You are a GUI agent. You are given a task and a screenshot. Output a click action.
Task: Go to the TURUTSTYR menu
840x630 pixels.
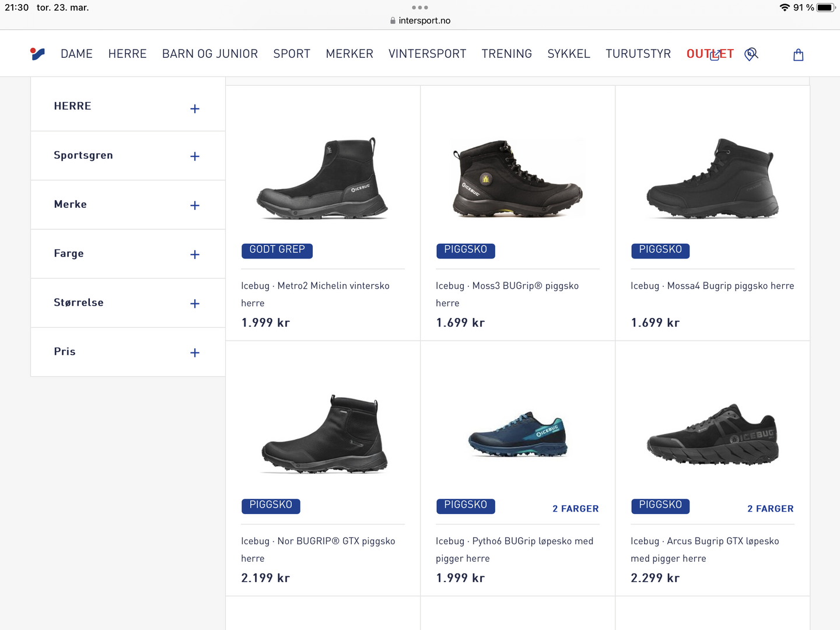638,54
